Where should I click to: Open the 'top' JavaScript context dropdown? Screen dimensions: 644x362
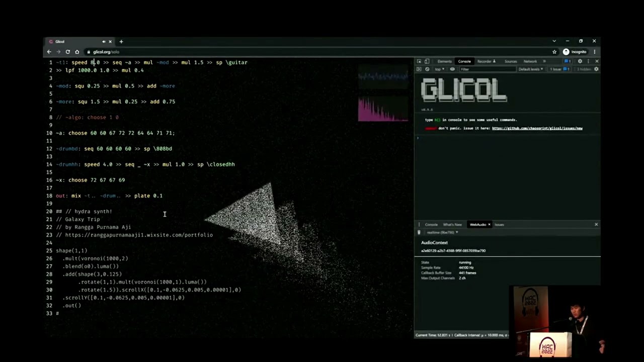pos(440,69)
